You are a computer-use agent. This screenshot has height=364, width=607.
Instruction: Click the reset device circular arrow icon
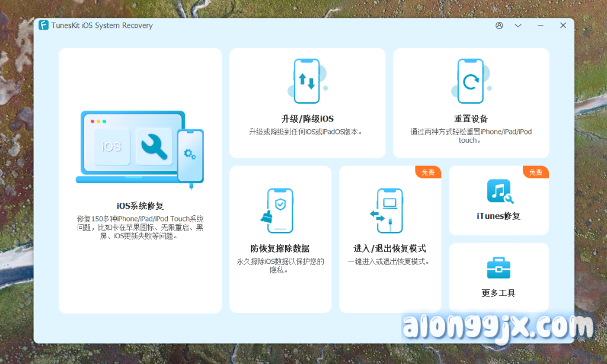[471, 81]
